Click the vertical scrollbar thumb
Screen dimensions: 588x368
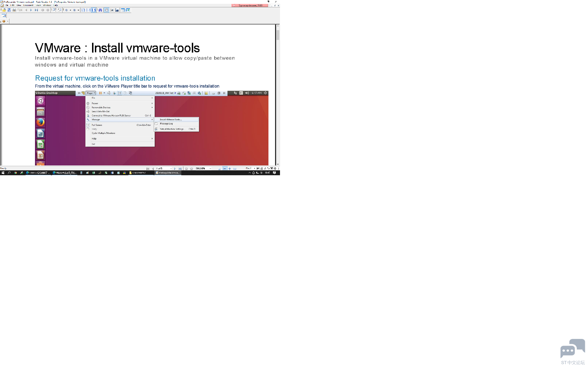[x=278, y=35]
